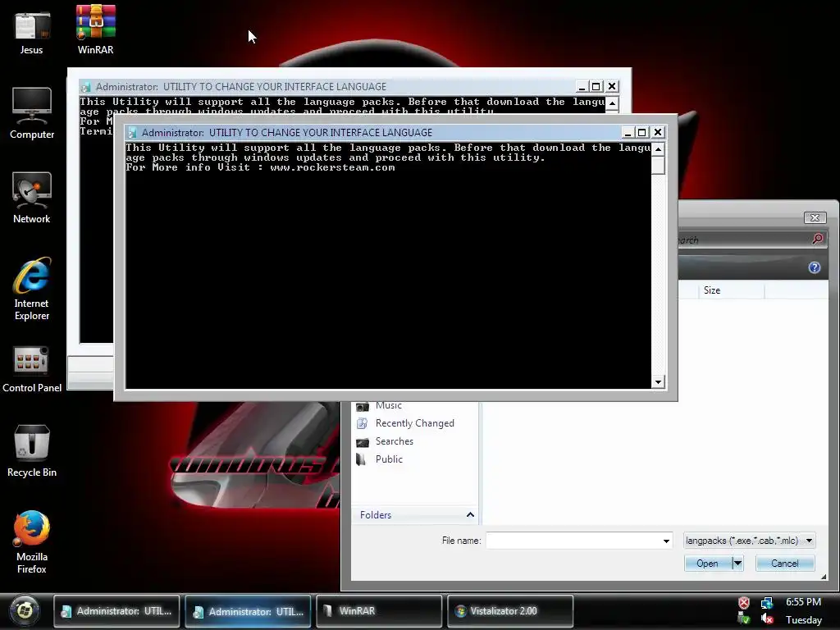Select Searches in the dialog sidebar
The width and height of the screenshot is (840, 630).
[x=395, y=441]
